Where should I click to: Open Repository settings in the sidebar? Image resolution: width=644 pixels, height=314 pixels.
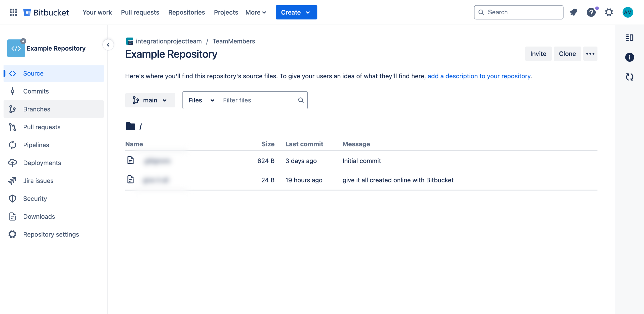tap(51, 234)
